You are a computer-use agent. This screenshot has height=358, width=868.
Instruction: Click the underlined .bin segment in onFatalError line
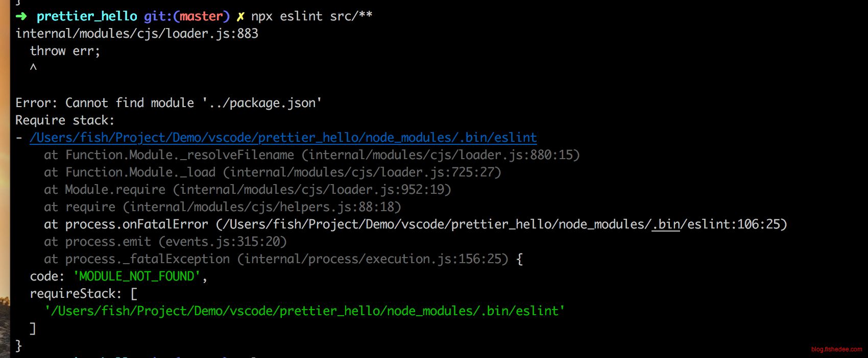(666, 224)
